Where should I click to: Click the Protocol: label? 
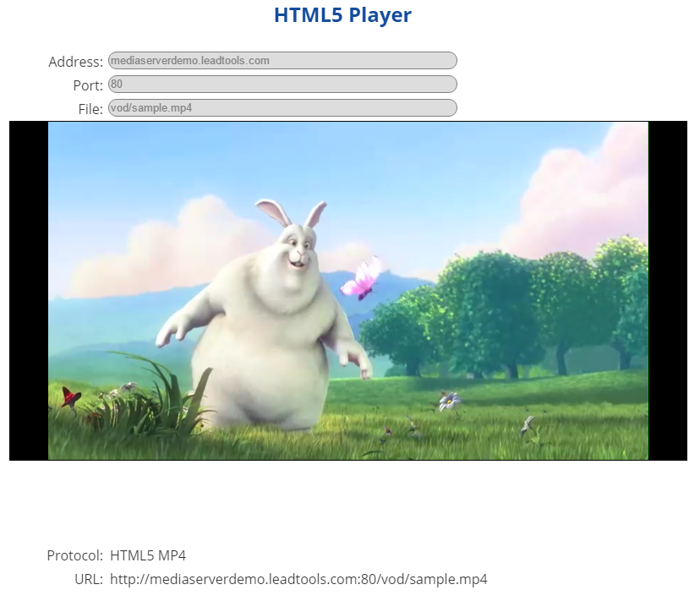pyautogui.click(x=75, y=555)
